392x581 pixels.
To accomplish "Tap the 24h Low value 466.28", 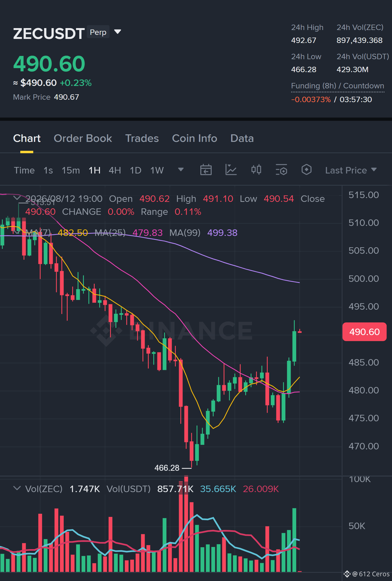I will point(304,69).
